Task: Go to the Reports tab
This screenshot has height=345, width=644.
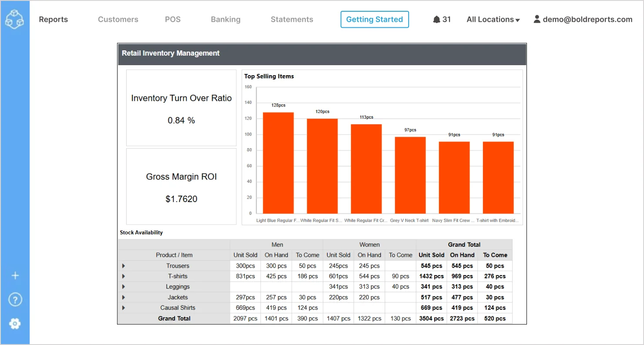Action: (x=53, y=19)
